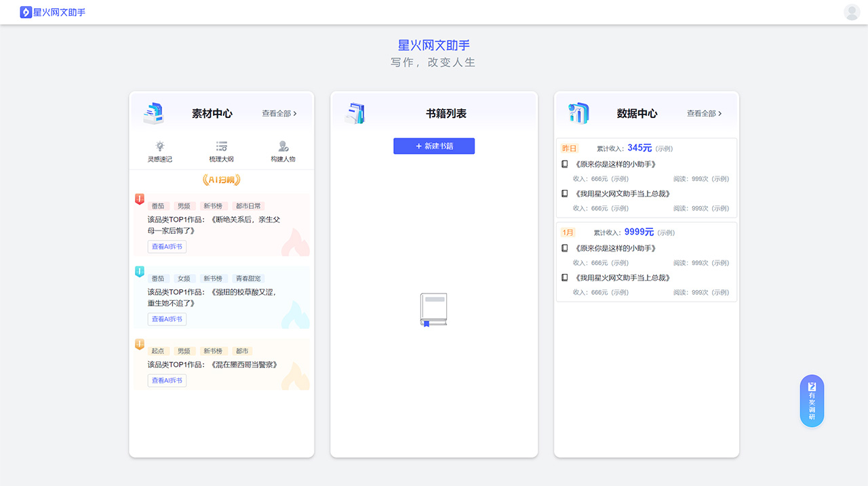
Task: Select the 昨日 earnings tab
Action: [568, 148]
